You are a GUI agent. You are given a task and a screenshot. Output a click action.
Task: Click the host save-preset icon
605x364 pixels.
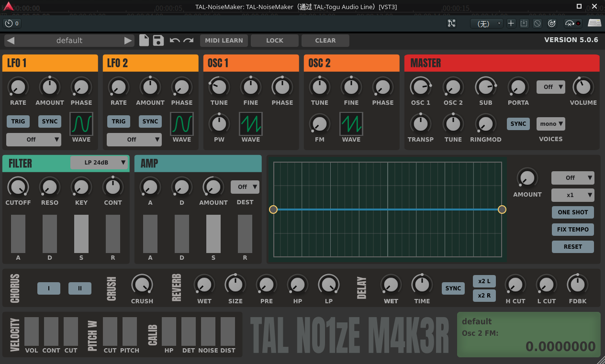[x=524, y=23]
